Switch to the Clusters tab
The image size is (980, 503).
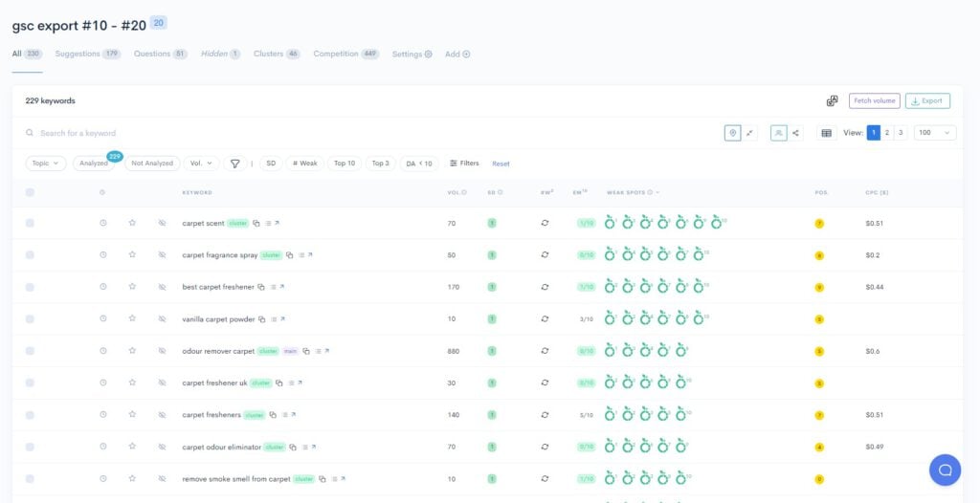[277, 55]
